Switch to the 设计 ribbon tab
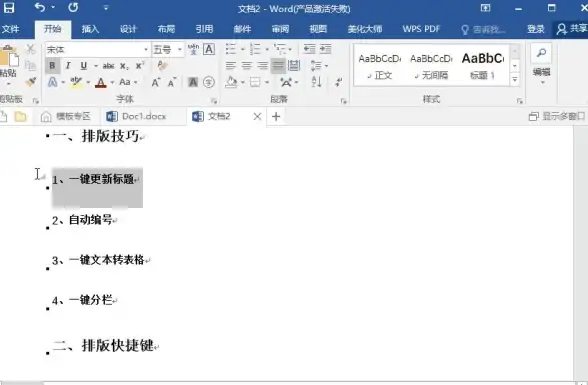 point(128,29)
